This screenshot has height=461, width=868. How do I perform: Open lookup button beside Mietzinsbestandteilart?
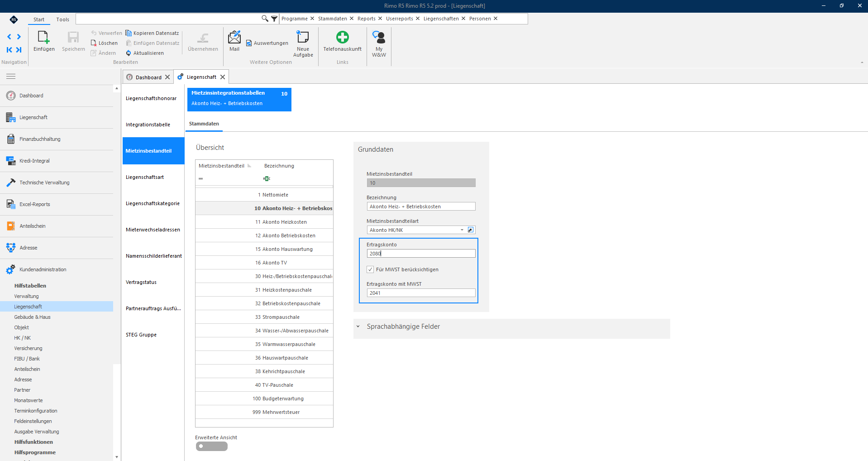click(471, 230)
